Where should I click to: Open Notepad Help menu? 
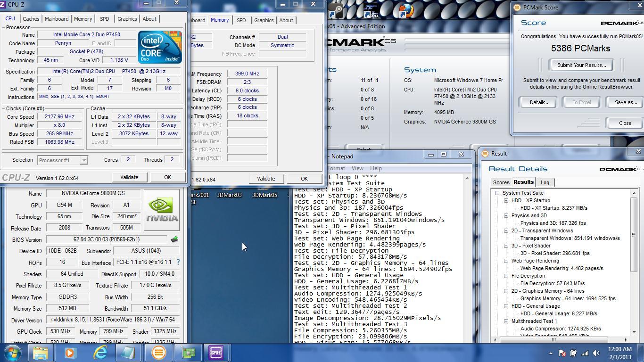pos(376,168)
